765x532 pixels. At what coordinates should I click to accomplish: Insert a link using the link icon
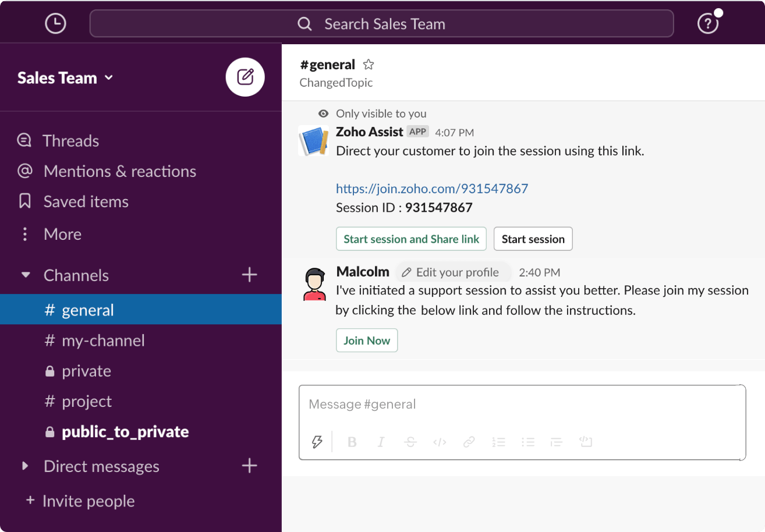click(x=469, y=442)
